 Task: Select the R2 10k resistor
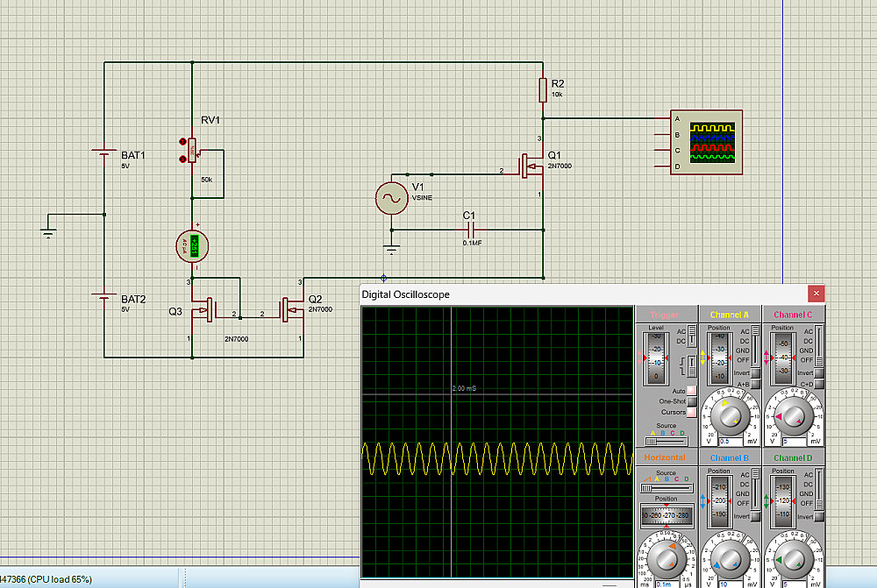543,89
